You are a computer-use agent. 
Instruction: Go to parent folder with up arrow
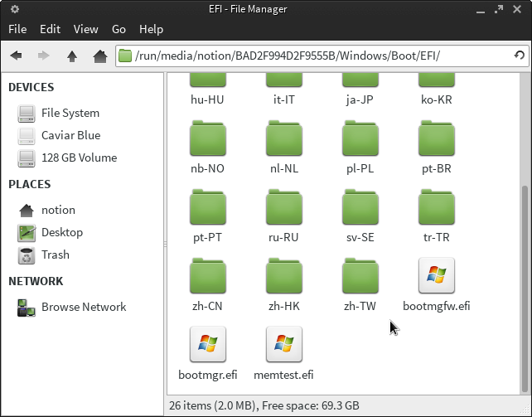[71, 56]
